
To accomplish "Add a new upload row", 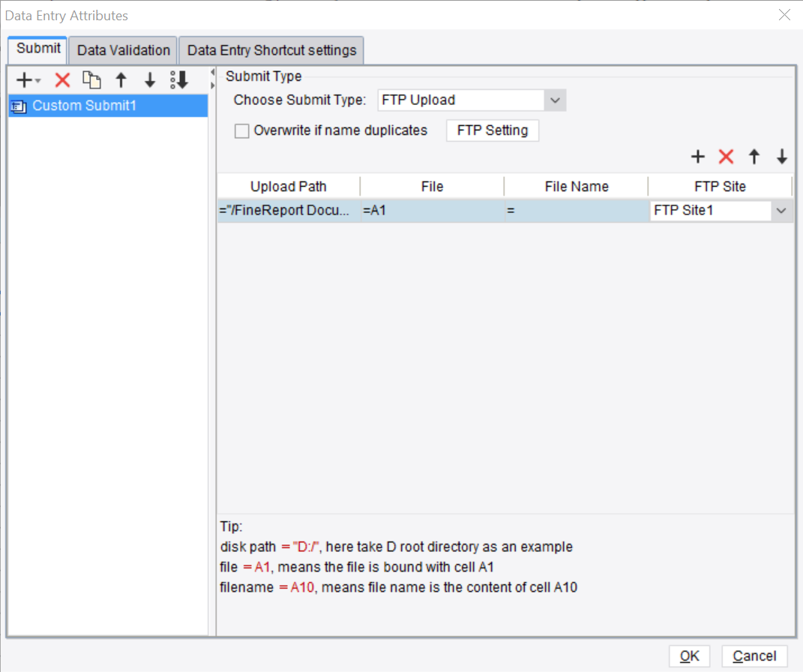I will [697, 156].
